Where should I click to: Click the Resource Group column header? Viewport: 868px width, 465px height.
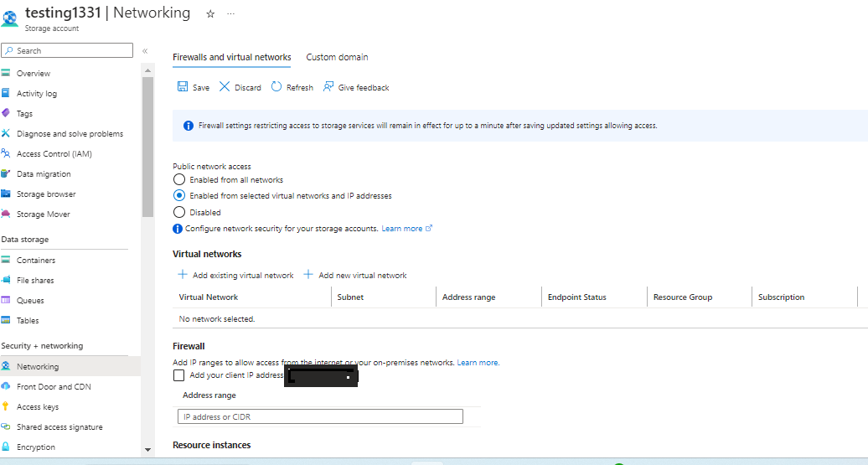[683, 297]
